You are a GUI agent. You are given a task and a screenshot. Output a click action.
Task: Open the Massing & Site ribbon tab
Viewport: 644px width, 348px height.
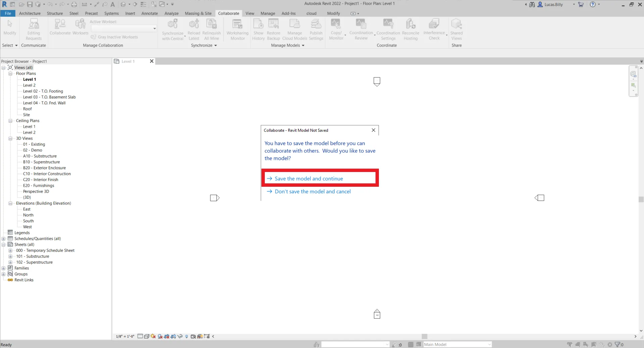[x=198, y=13]
